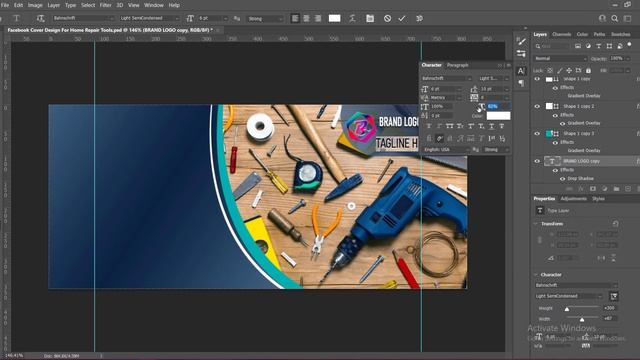The height and width of the screenshot is (360, 640).
Task: Toggle text orientation in options bar
Action: [40, 18]
